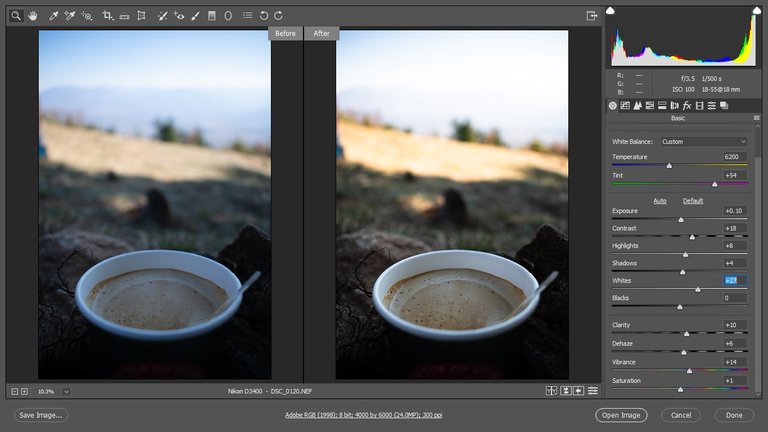Open the zoom level dropdown
768x432 pixels.
pos(66,391)
